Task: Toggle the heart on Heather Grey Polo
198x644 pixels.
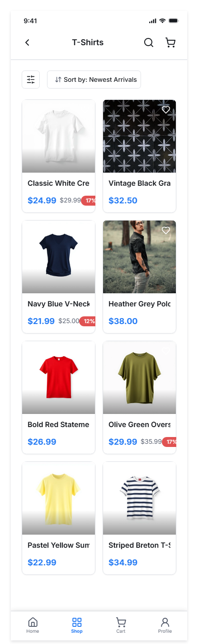Action: click(x=166, y=230)
